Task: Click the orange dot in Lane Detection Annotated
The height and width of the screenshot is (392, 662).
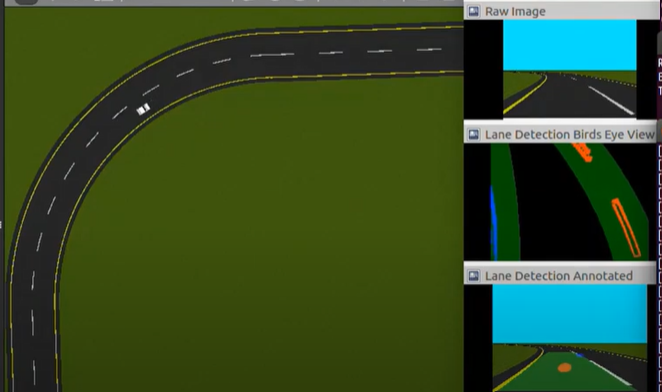Action: click(564, 368)
